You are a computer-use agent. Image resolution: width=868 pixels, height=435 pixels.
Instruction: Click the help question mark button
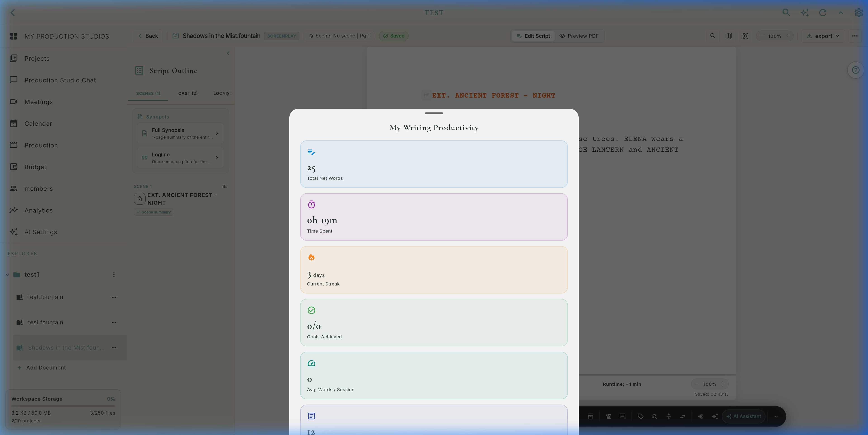tap(856, 70)
